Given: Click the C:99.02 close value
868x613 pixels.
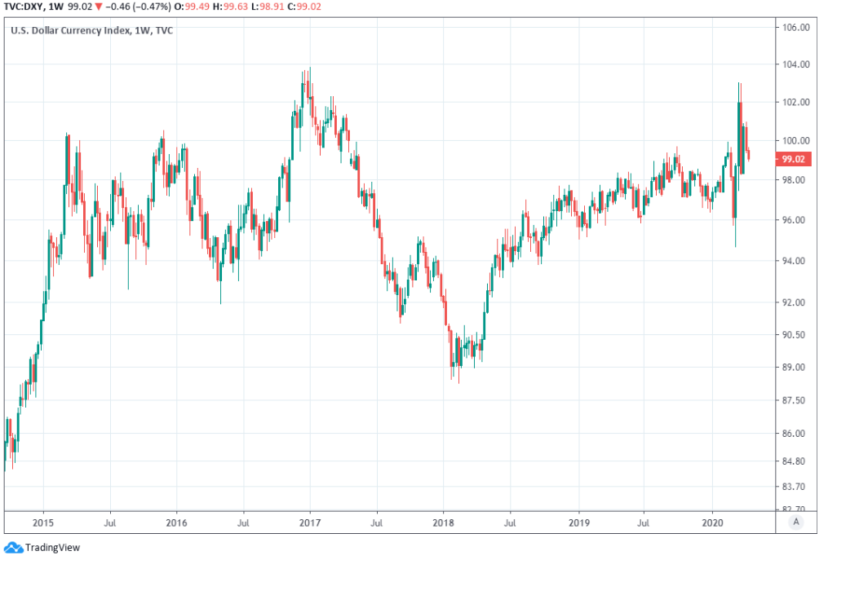Looking at the screenshot, I should pyautogui.click(x=304, y=7).
